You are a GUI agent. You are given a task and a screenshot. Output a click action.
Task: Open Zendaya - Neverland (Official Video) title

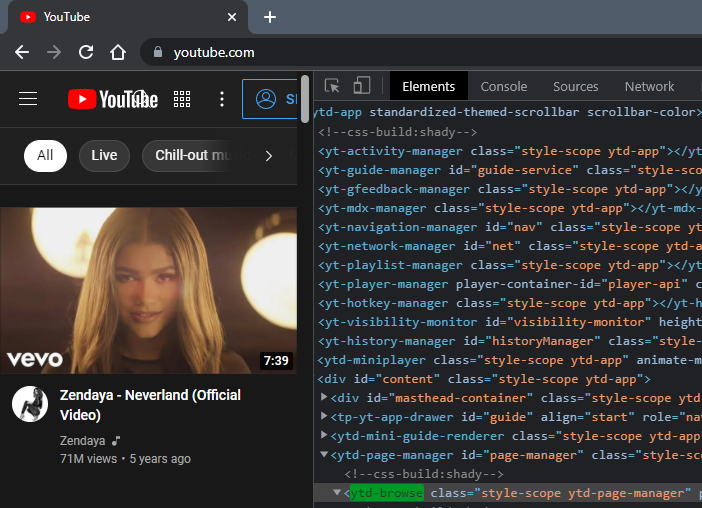(150, 405)
